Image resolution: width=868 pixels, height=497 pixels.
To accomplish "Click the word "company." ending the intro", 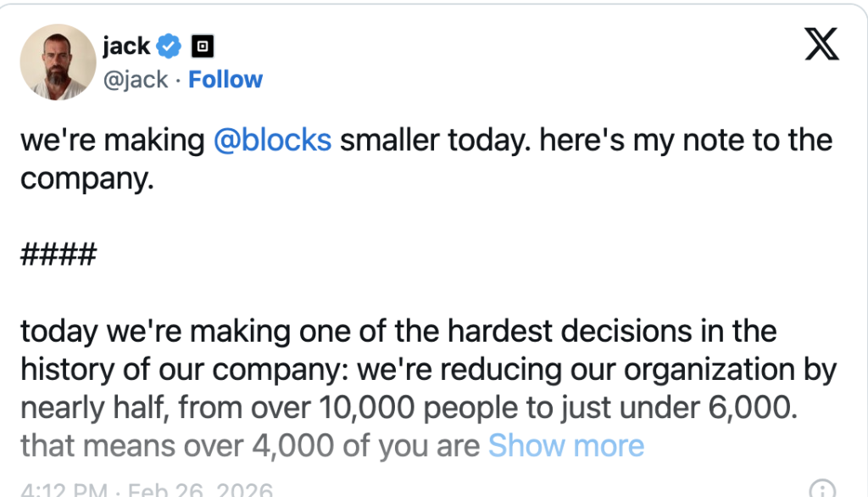I will (86, 180).
